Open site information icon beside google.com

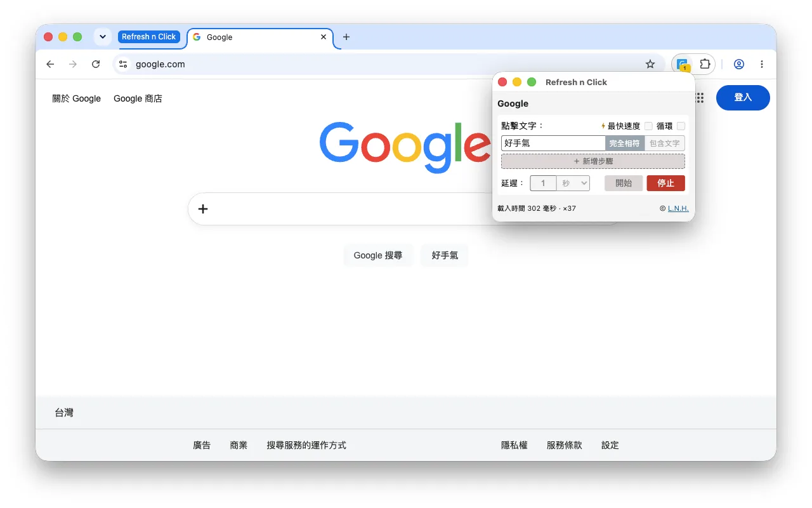pyautogui.click(x=124, y=64)
